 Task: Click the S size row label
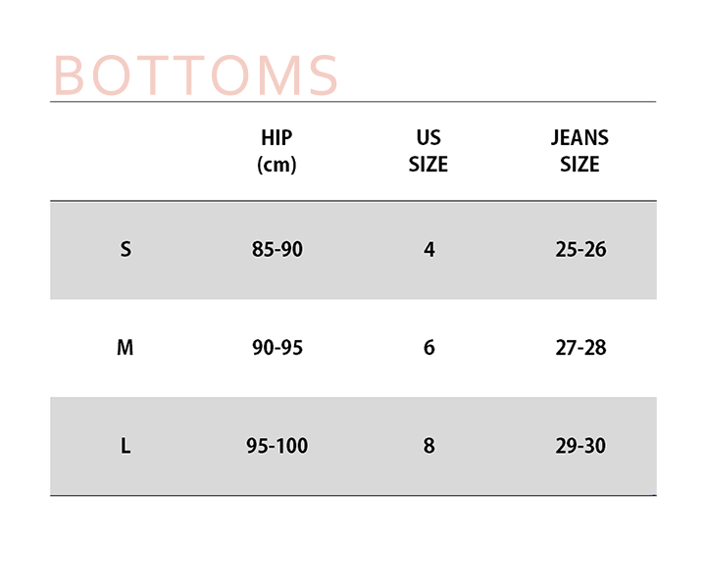pos(126,249)
